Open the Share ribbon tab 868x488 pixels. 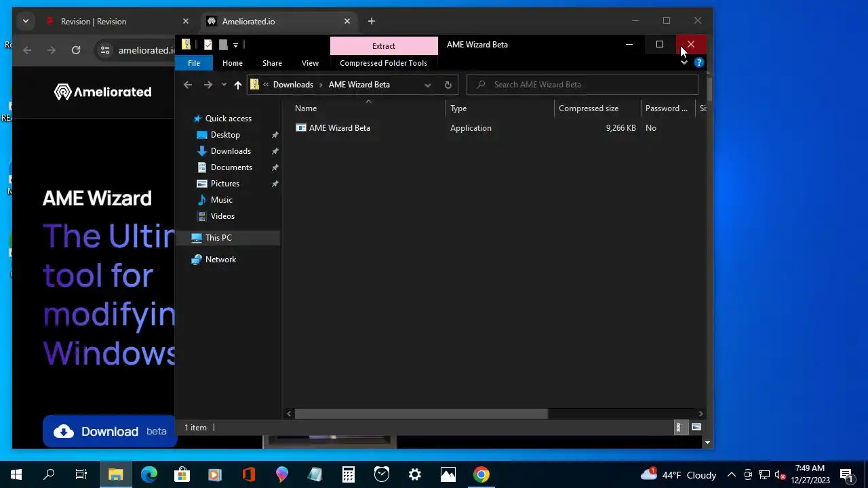tap(272, 63)
